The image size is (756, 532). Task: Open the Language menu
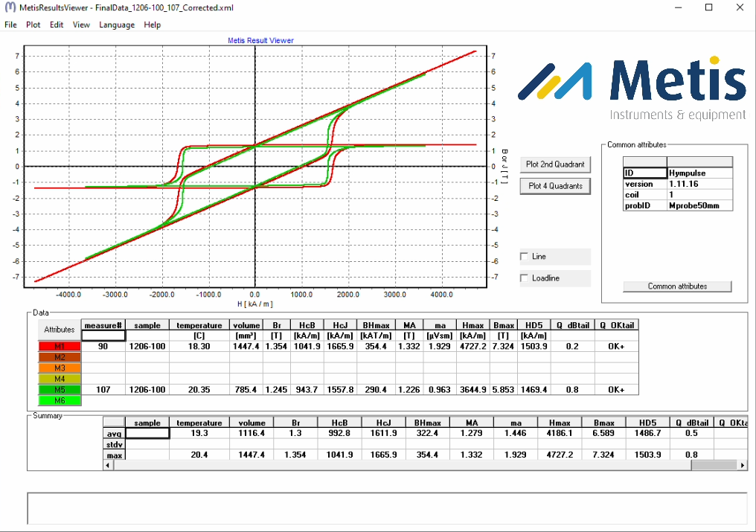pos(117,25)
